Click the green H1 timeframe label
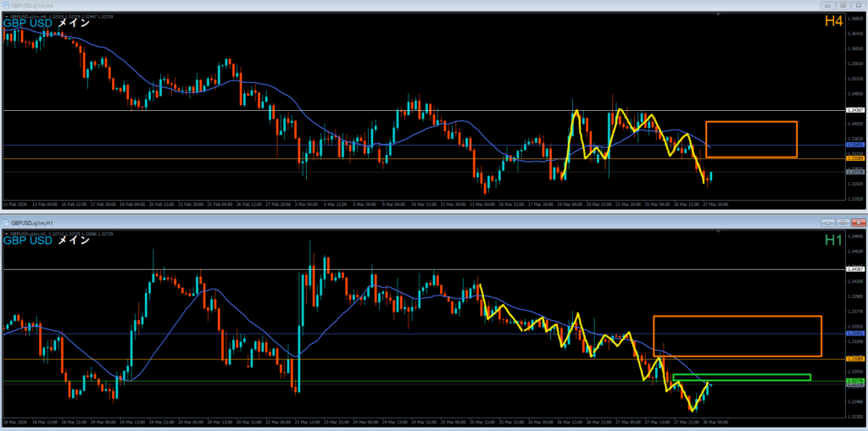 coord(834,239)
